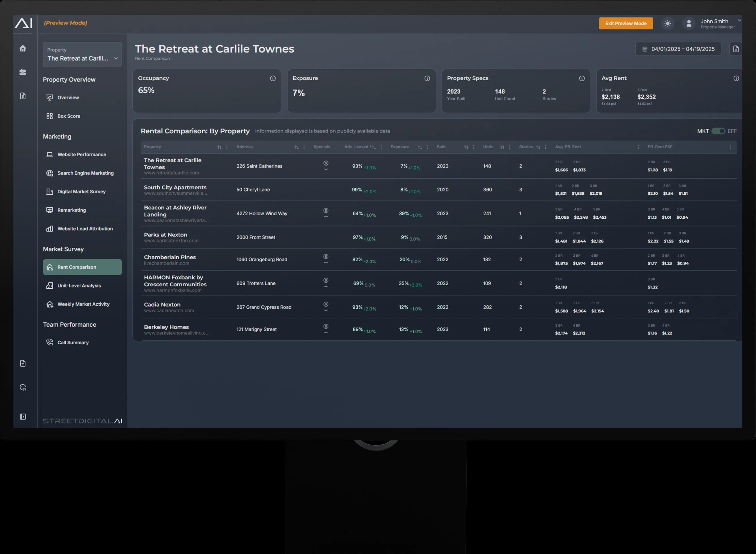Sort by Built year column arrows

click(x=466, y=147)
